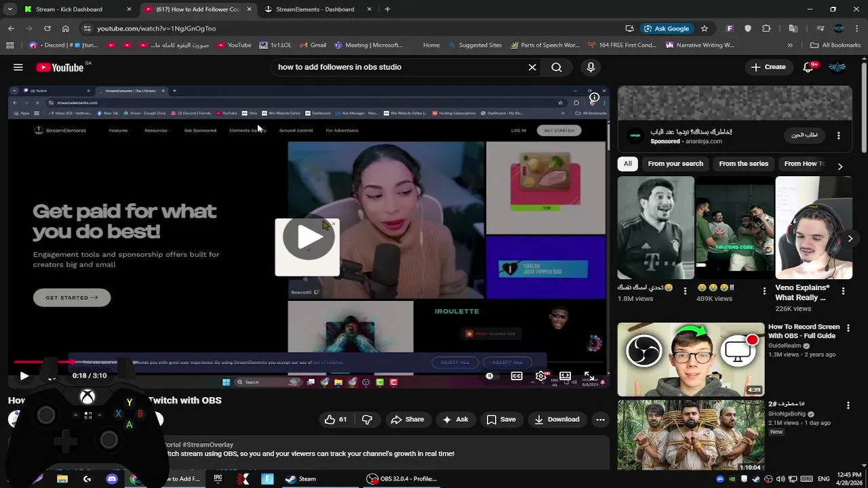Click the Create button
This screenshot has height=488, width=868.
pos(768,67)
